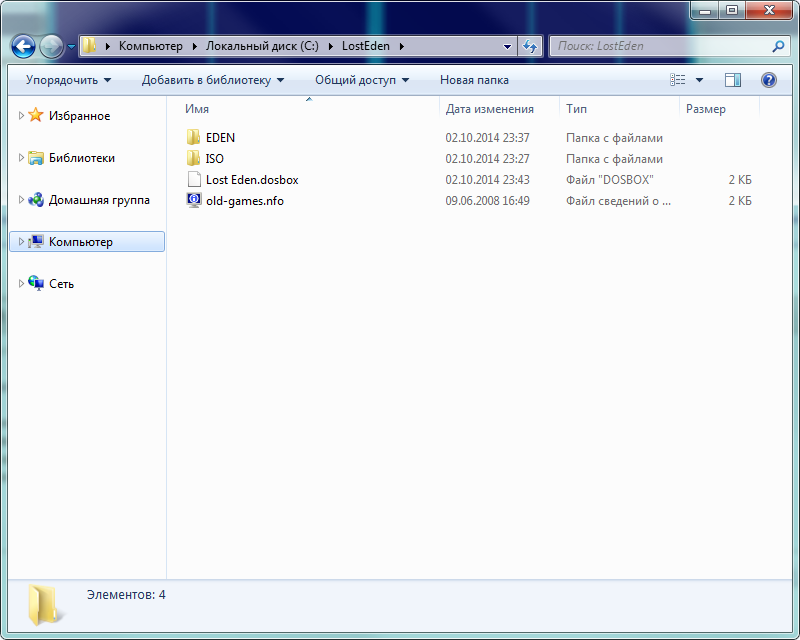Screen dimensions: 800x640
Task: Expand arrow after LostEden breadcrumb
Action: (x=402, y=46)
